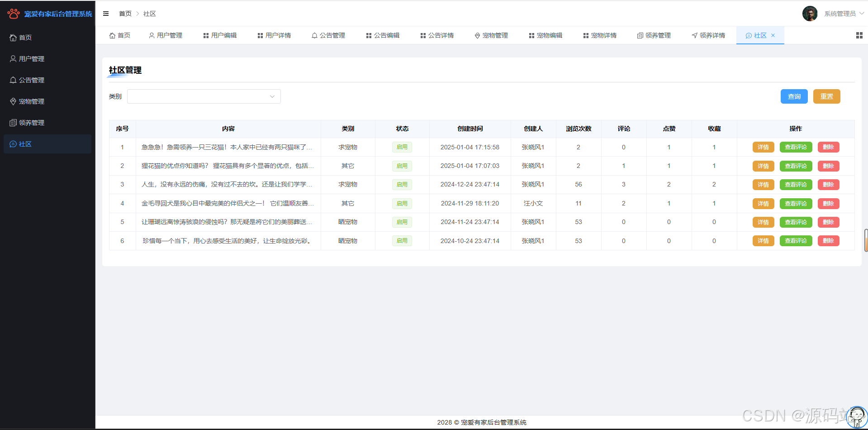This screenshot has width=868, height=430.
Task: Switch to the 用户详情 tab
Action: click(x=274, y=35)
